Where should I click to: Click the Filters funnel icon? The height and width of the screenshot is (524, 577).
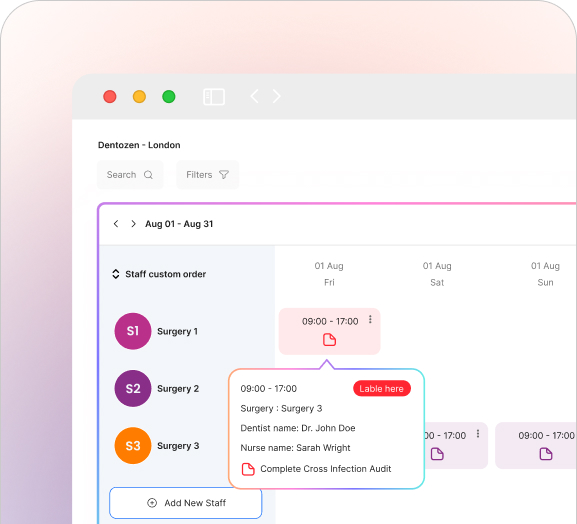click(224, 174)
